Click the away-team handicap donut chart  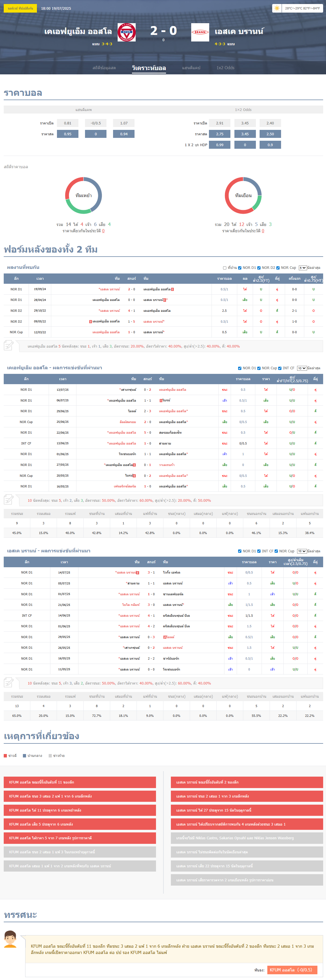243,196
